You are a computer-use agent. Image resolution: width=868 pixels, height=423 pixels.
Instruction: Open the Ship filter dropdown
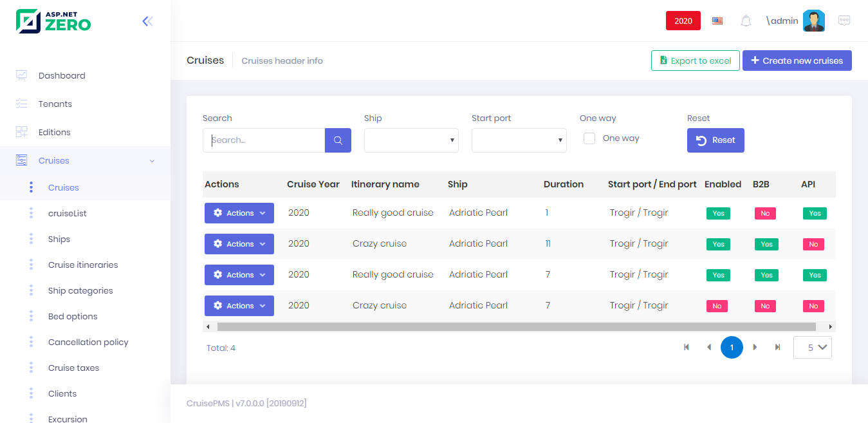tap(411, 140)
